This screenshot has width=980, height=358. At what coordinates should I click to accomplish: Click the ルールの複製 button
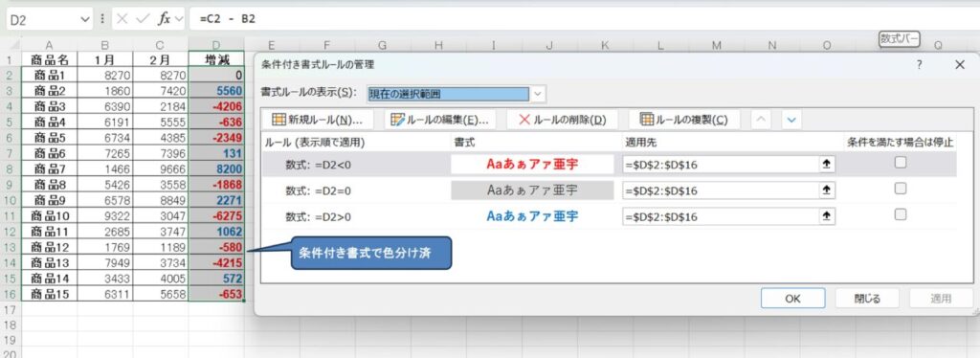(x=684, y=120)
